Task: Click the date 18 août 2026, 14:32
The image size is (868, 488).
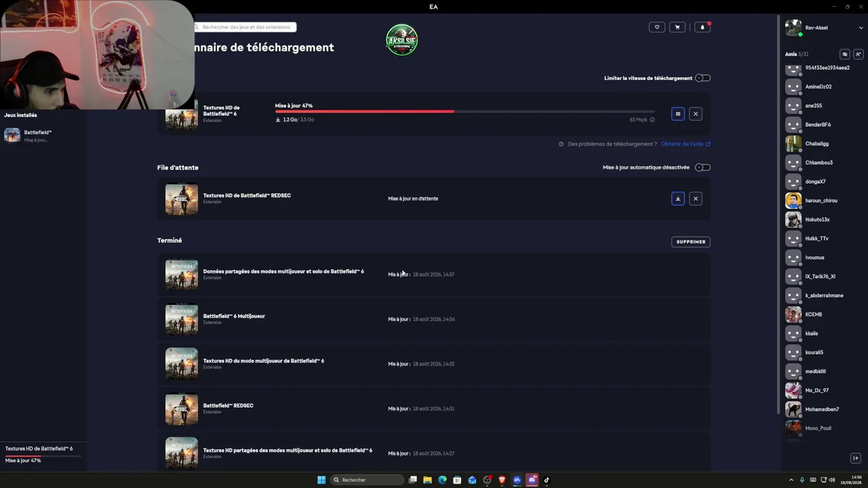Action: (x=433, y=364)
